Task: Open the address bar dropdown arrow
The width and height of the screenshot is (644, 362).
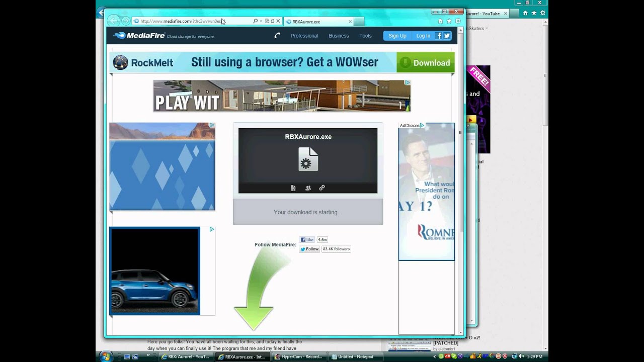Action: coord(261,21)
